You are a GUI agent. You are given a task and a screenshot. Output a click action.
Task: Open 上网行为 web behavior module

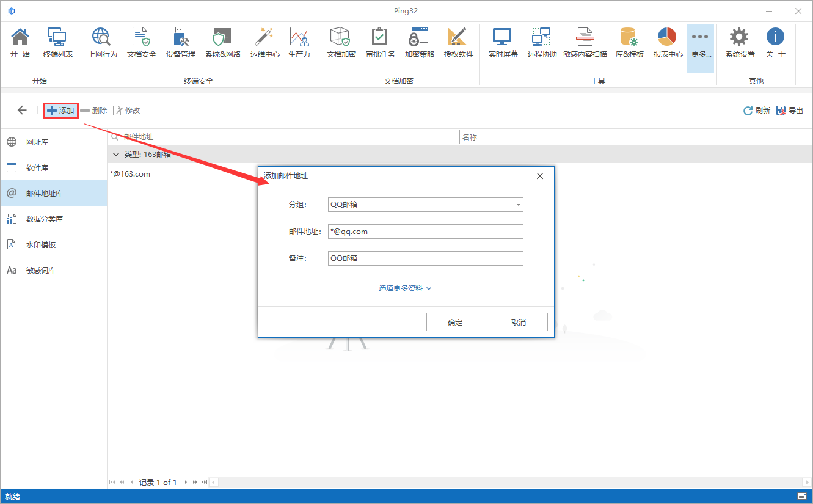[102, 43]
